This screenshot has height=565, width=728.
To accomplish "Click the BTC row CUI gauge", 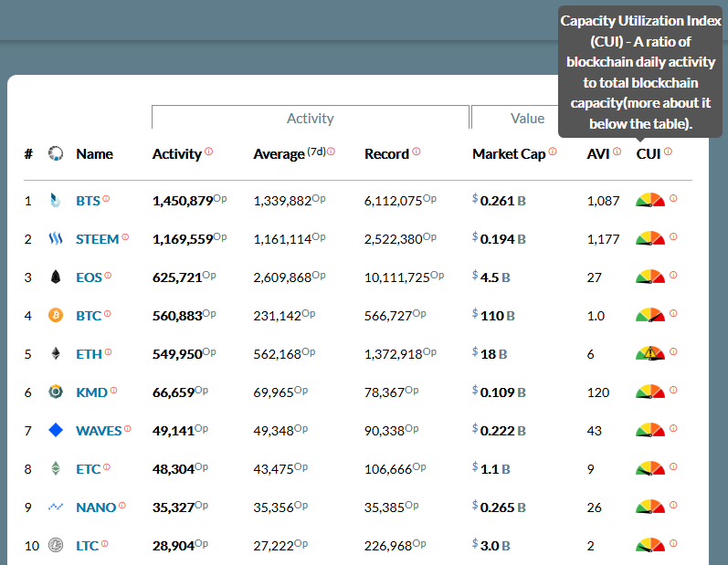I will point(650,315).
